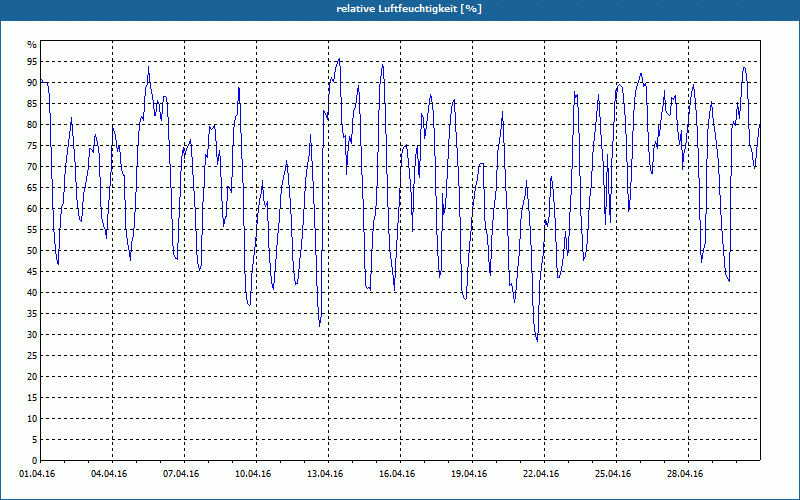Select the 19.04.16 date label
Viewport: 800px width, 500px height.
[x=469, y=474]
